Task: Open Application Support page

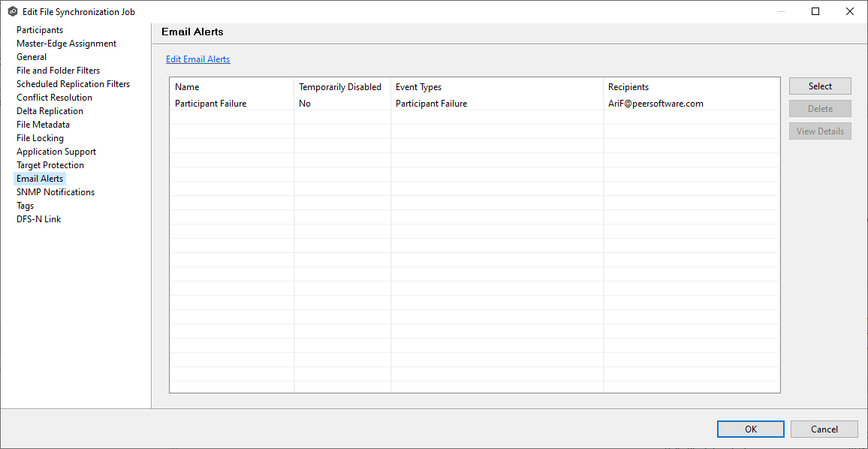Action: (56, 152)
